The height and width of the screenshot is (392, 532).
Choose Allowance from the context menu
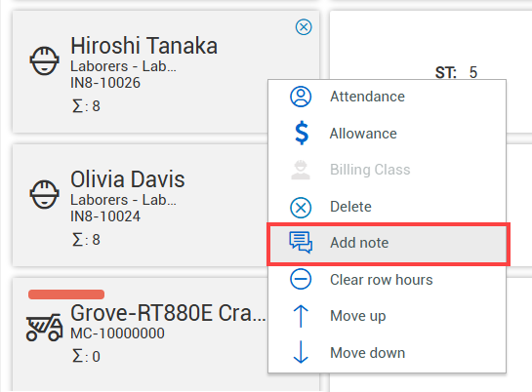click(387, 134)
